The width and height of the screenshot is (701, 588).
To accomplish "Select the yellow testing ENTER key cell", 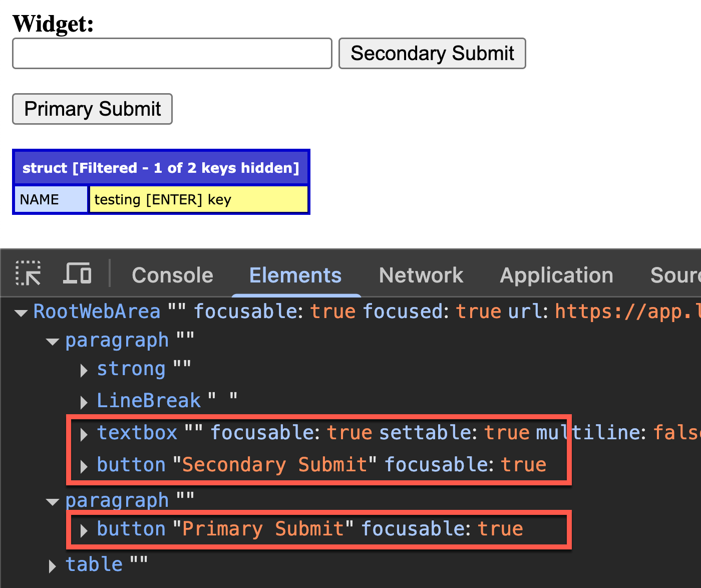I will pos(198,199).
